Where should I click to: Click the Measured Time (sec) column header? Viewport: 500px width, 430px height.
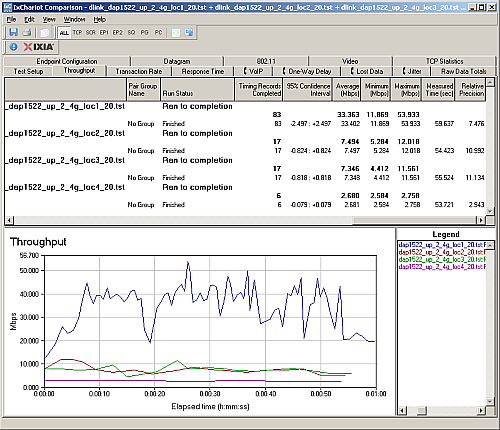pos(439,89)
